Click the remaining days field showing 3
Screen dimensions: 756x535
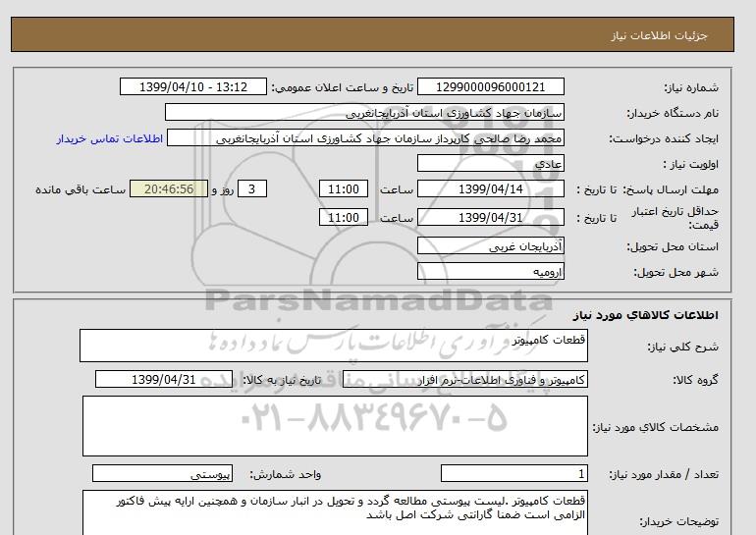tap(252, 188)
